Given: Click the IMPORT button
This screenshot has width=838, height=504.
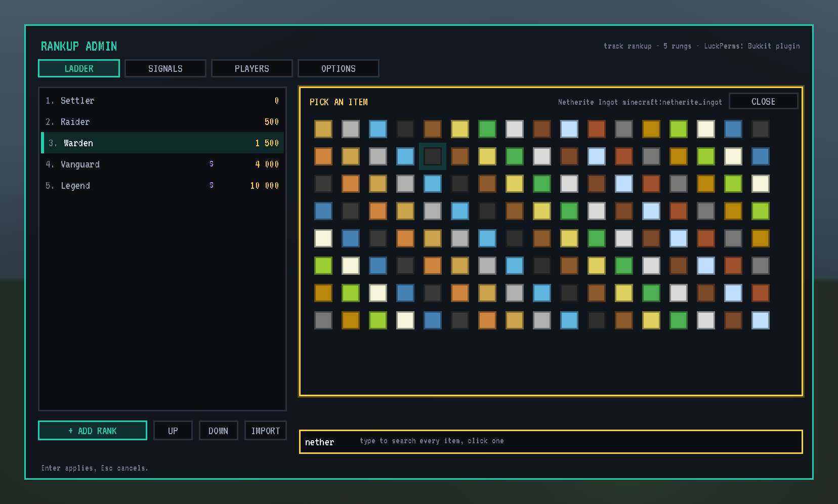Looking at the screenshot, I should [x=266, y=431].
